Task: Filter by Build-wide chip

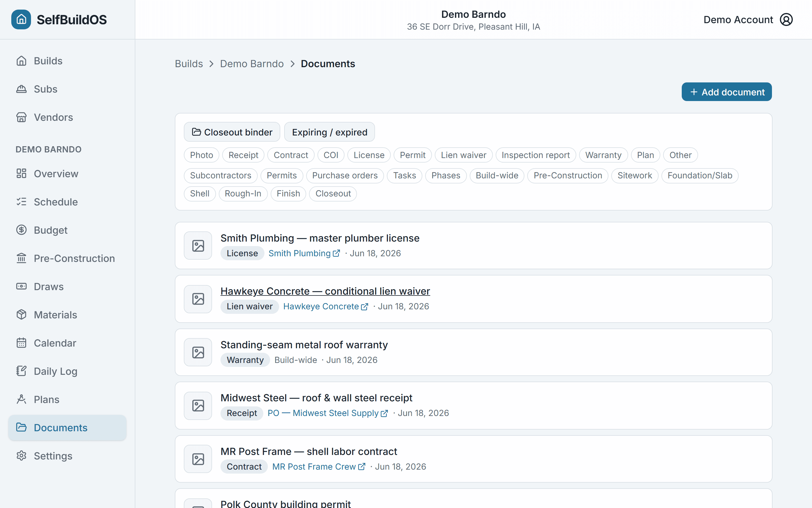Action: coord(497,175)
